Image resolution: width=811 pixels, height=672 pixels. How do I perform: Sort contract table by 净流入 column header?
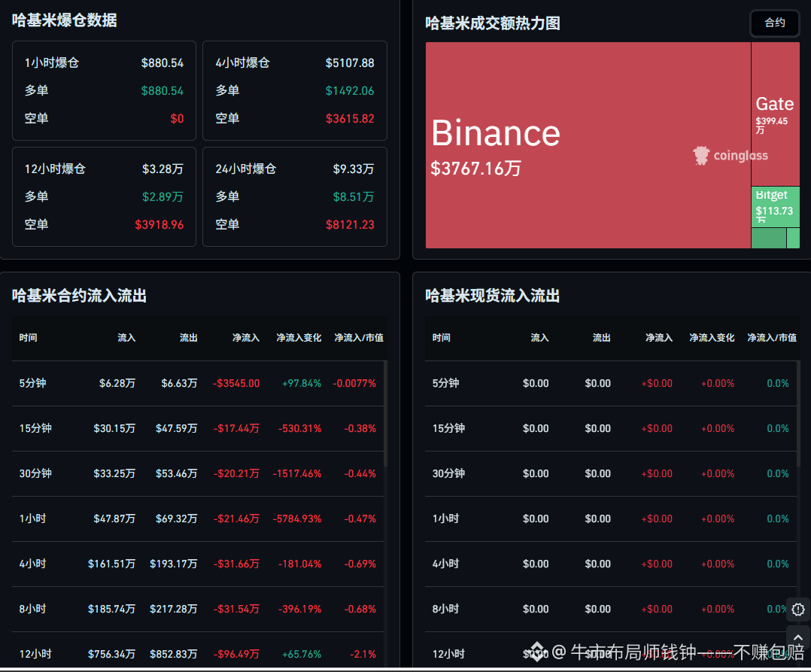coord(246,338)
